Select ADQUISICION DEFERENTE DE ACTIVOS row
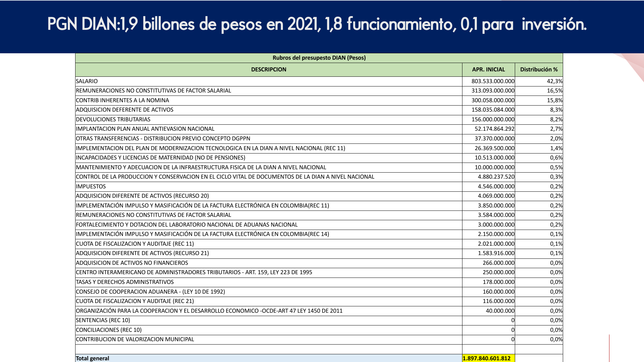 (x=125, y=110)
